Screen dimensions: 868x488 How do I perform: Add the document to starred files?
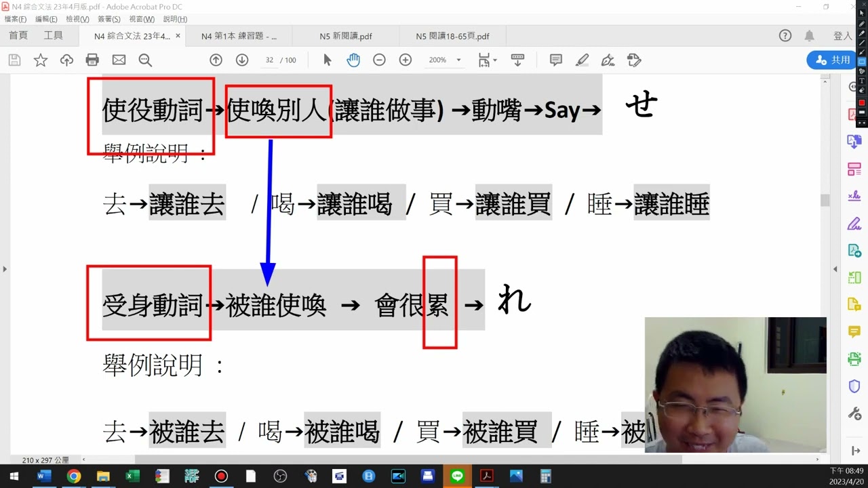tap(41, 60)
